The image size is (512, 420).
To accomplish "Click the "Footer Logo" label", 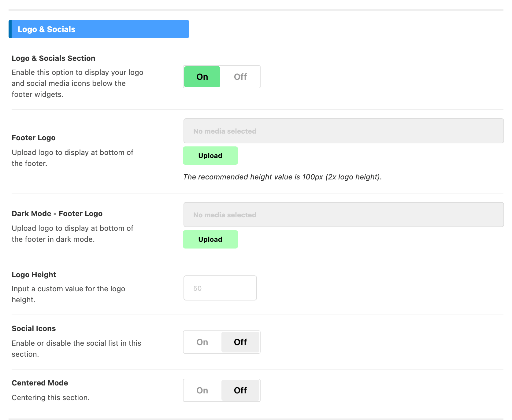I will click(34, 138).
